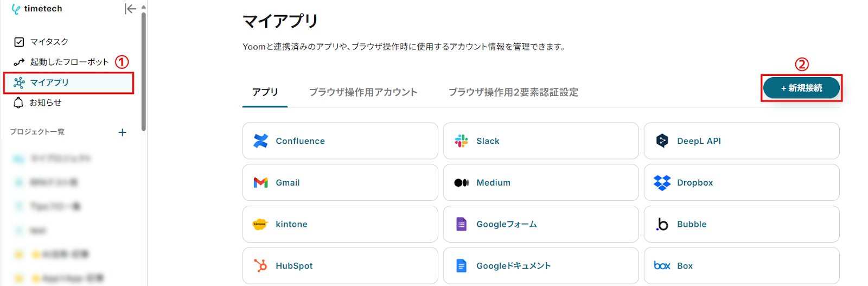The width and height of the screenshot is (868, 286).
Task: Open お知らせ notifications
Action: point(45,103)
